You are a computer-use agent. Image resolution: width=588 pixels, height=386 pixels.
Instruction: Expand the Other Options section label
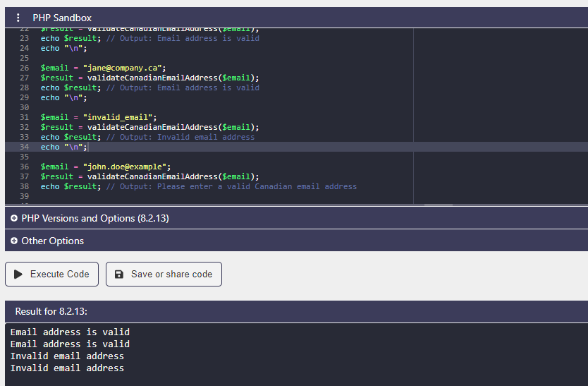click(x=52, y=241)
